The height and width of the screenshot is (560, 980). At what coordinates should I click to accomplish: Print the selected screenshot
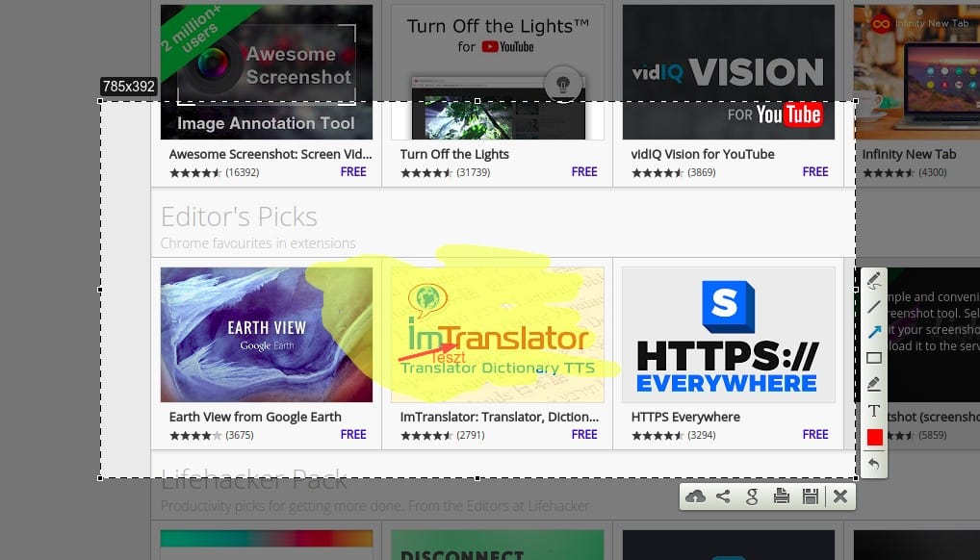(782, 496)
